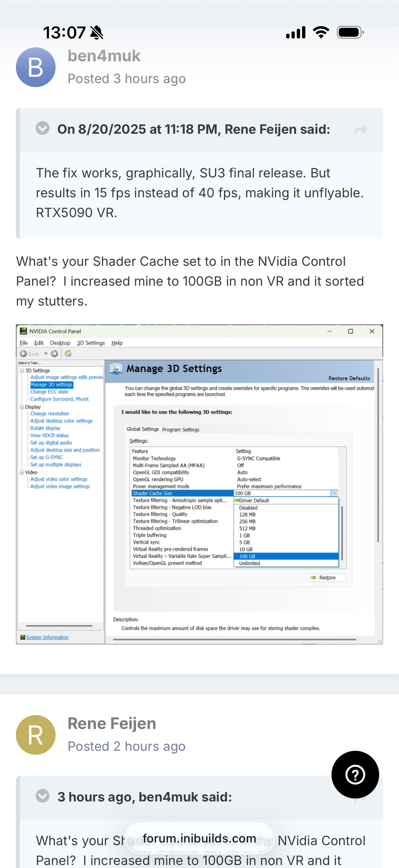This screenshot has width=399, height=868.
Task: Tap the share arrow on Rene Feijen's quote
Action: (x=361, y=130)
